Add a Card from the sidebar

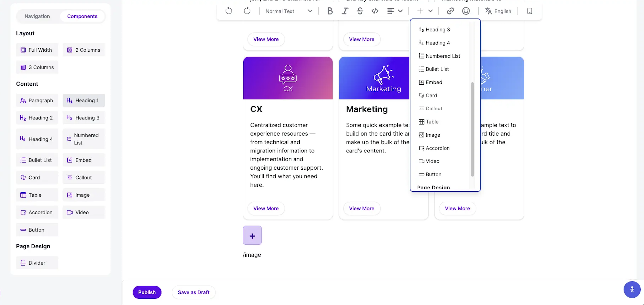(37, 178)
